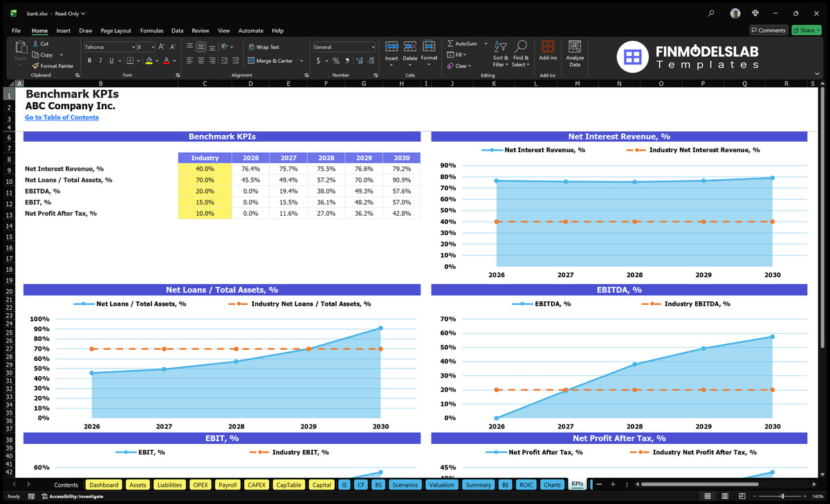The image size is (830, 504).
Task: Add a new sheet with plus button
Action: 613,485
